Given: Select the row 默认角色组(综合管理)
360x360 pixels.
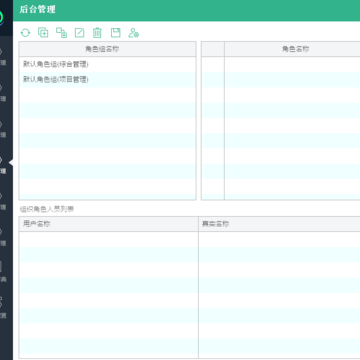Looking at the screenshot, I should coord(107,64).
